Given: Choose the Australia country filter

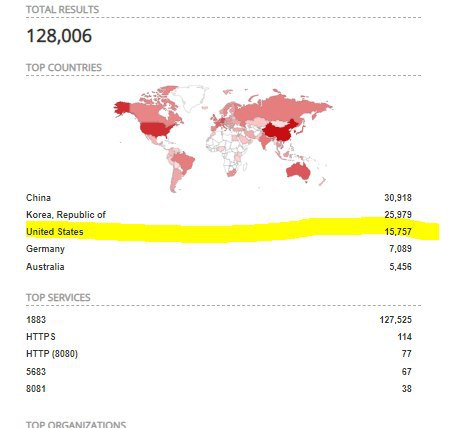Looking at the screenshot, I should point(45,267).
